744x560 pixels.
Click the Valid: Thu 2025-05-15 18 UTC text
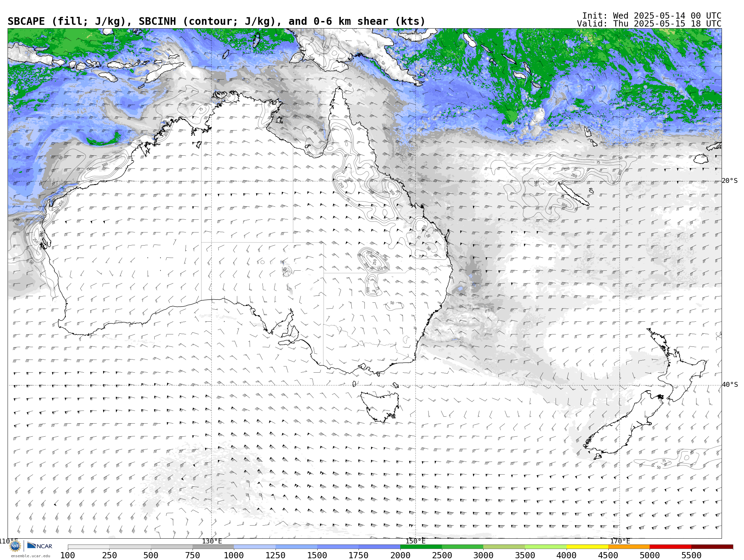pyautogui.click(x=649, y=24)
